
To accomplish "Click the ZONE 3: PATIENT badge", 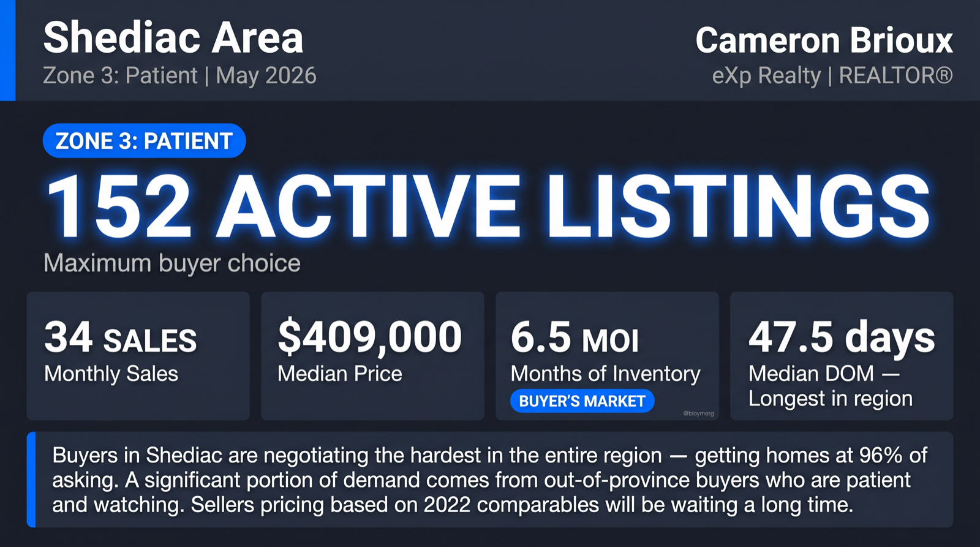I will [144, 141].
